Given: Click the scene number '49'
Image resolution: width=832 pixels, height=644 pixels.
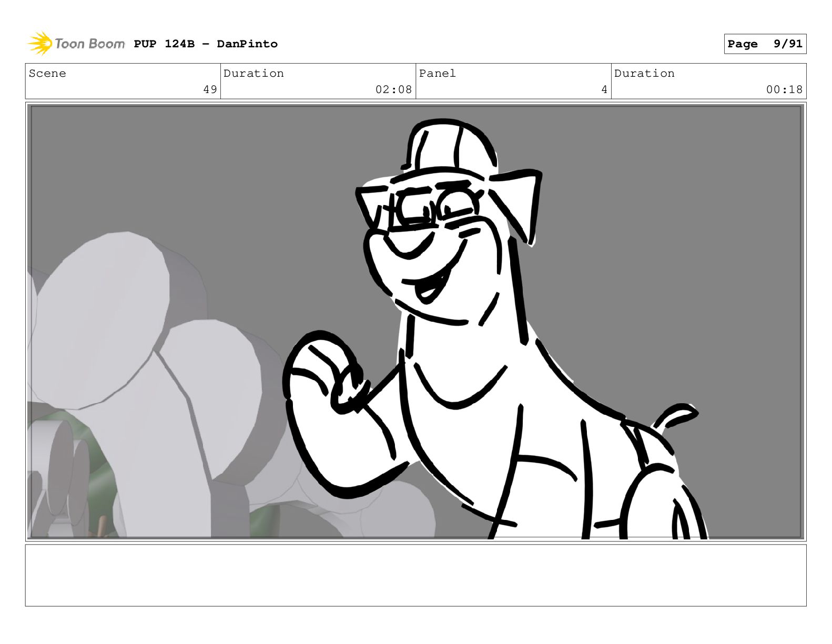Looking at the screenshot, I should click(210, 89).
